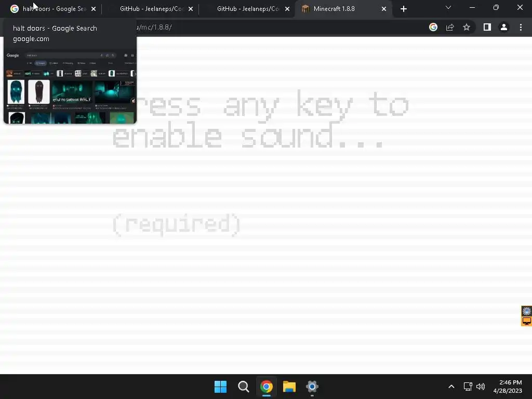Click the Chrome icon in the taskbar
This screenshot has width=532, height=399.
267,387
